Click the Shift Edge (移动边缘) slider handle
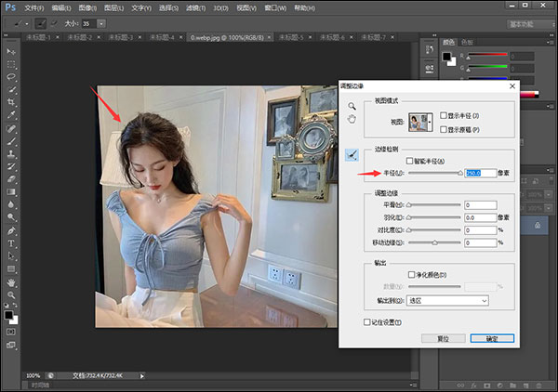 435,243
